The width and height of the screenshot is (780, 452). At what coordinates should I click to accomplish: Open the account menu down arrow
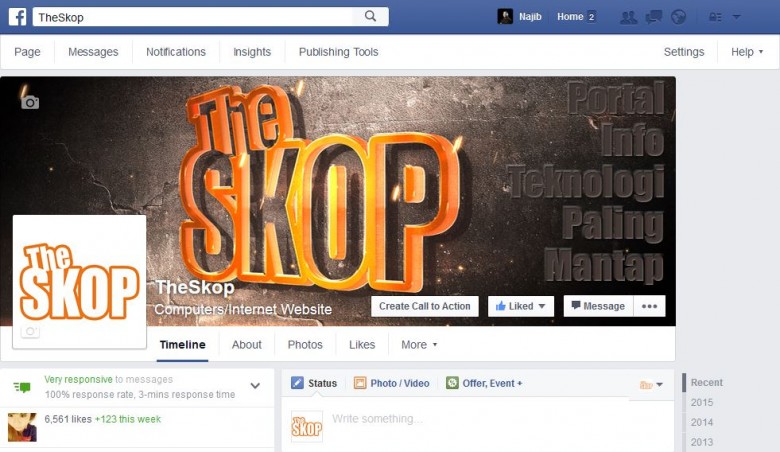(737, 17)
